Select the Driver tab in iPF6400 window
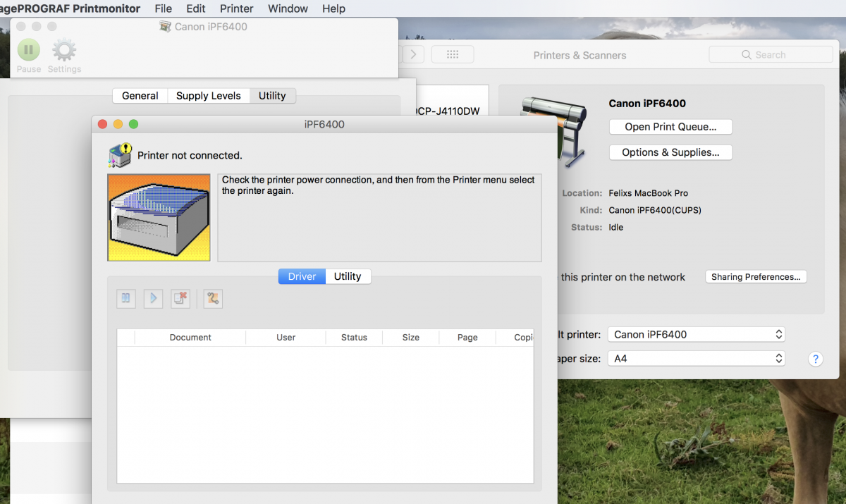Viewport: 846px width, 504px height. pyautogui.click(x=302, y=276)
